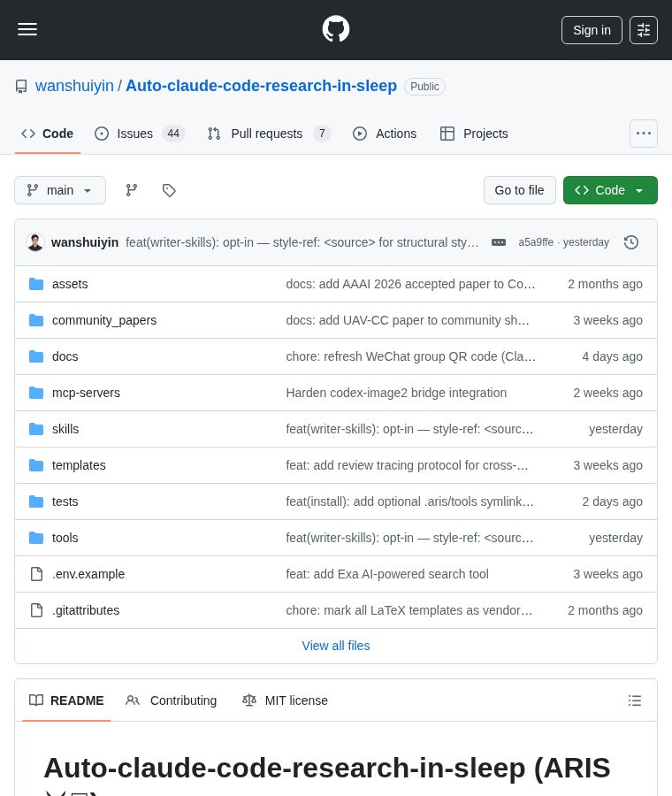
Task: Expand commit message details ellipsis
Action: (x=499, y=242)
